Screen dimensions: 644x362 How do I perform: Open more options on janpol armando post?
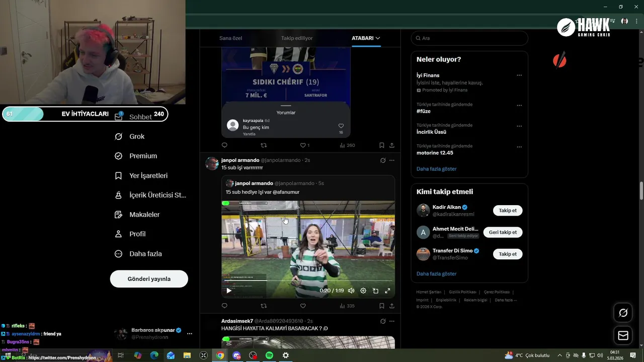coord(392,160)
